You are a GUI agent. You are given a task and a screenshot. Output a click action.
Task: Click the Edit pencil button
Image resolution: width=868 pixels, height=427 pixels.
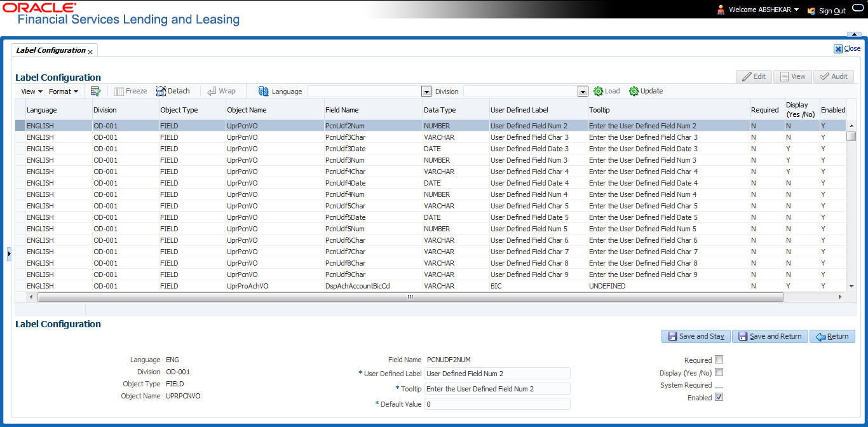pos(754,76)
